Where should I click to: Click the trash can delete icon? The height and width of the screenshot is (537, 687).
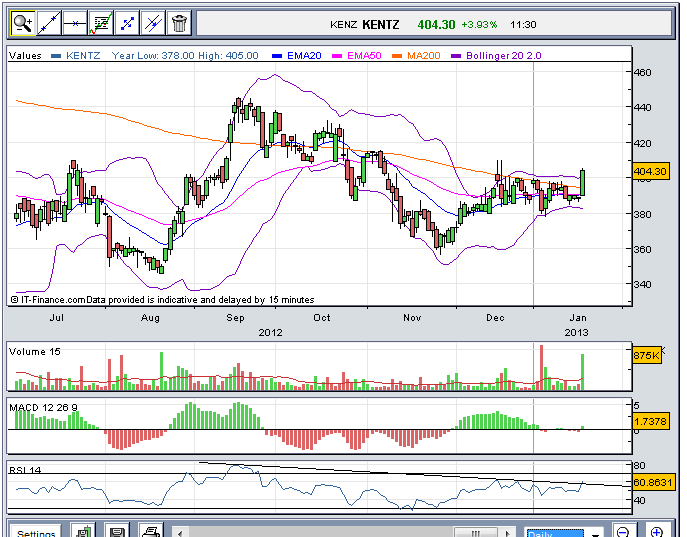click(179, 22)
